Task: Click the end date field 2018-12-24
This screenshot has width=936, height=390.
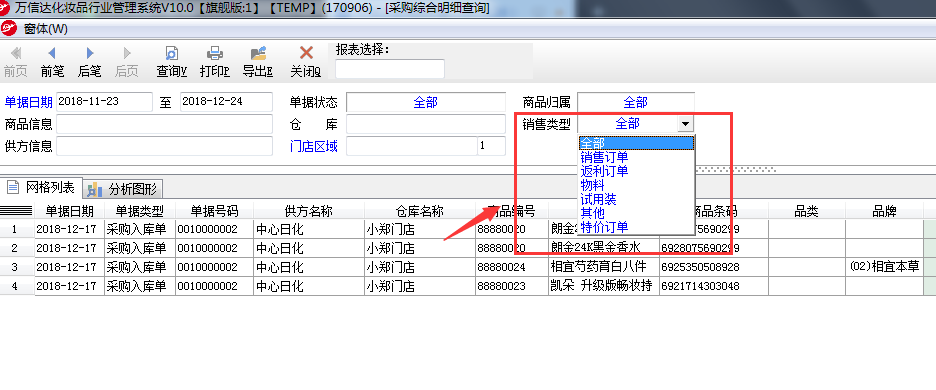Action: [x=226, y=102]
